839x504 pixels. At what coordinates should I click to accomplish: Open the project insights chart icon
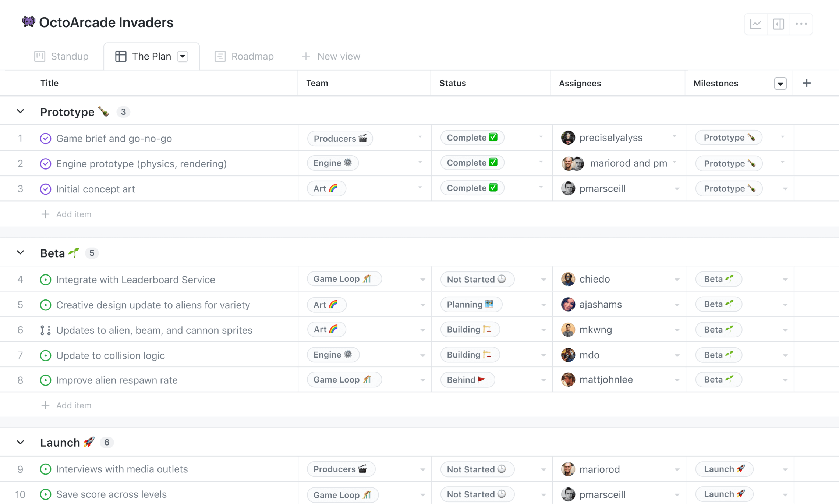(755, 24)
